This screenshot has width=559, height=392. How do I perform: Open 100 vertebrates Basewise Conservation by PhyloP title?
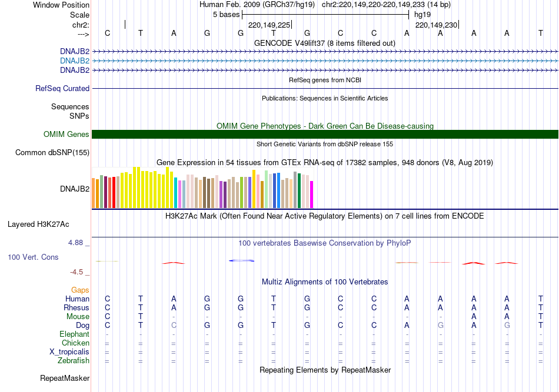pos(325,243)
